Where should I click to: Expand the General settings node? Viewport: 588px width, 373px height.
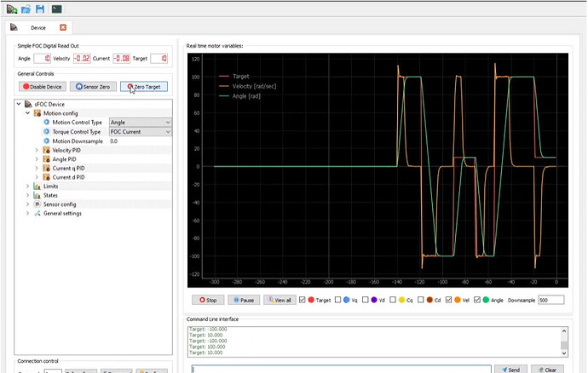click(x=28, y=213)
